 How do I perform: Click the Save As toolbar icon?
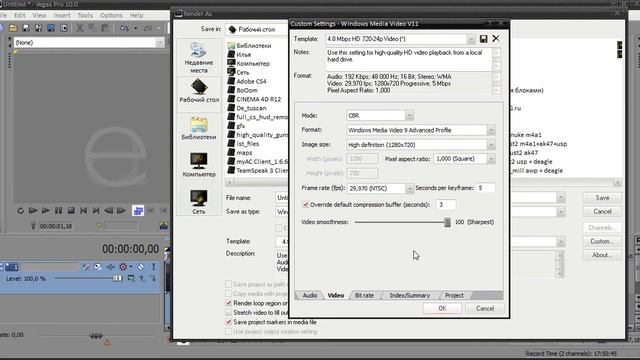(x=38, y=28)
